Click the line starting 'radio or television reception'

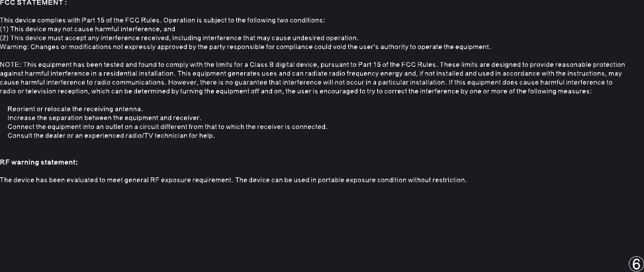pyautogui.click(x=296, y=91)
